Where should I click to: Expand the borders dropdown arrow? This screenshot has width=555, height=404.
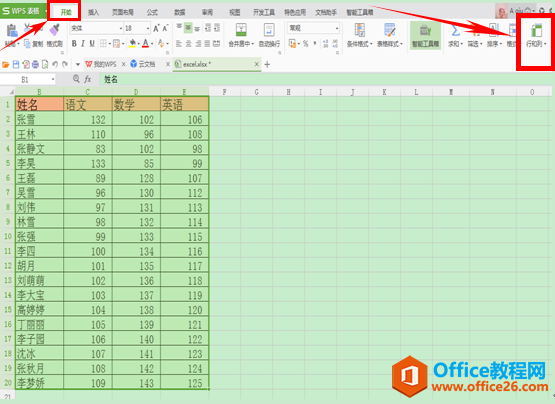[x=109, y=44]
